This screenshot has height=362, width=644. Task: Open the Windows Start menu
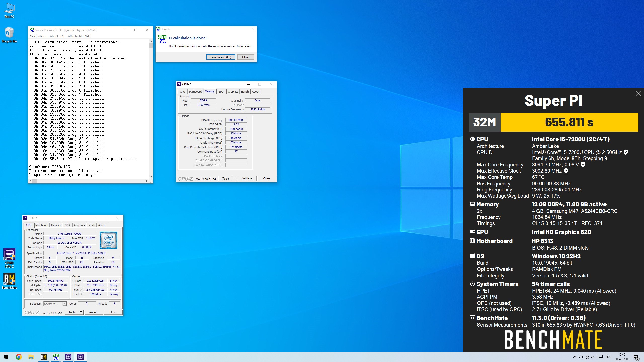coord(6,357)
